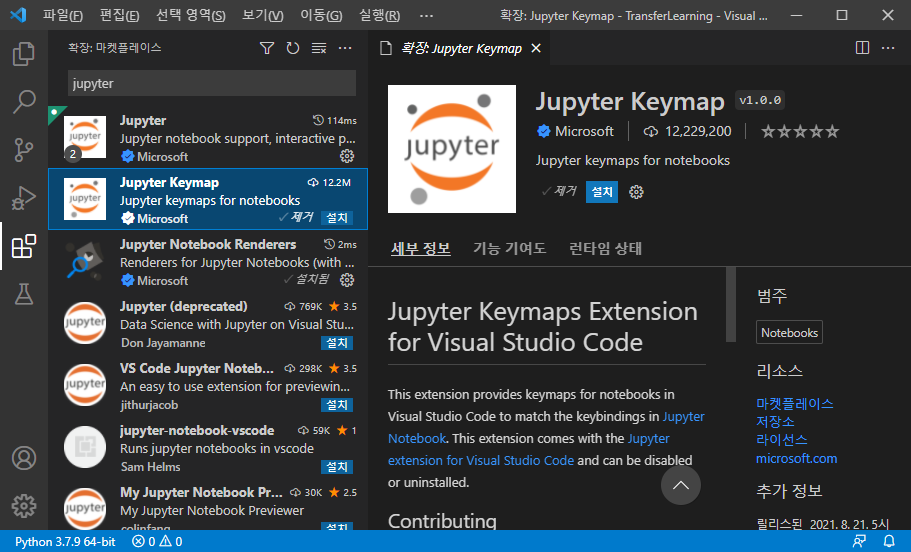Click the blue 설치 button on the detail page
Image resolution: width=911 pixels, height=552 pixels.
(x=602, y=192)
